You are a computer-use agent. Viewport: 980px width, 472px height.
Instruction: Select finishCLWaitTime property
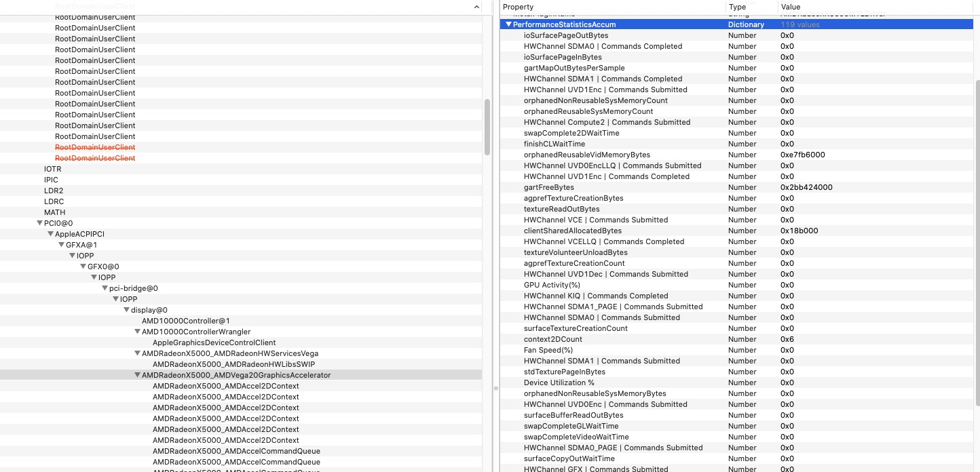[554, 144]
